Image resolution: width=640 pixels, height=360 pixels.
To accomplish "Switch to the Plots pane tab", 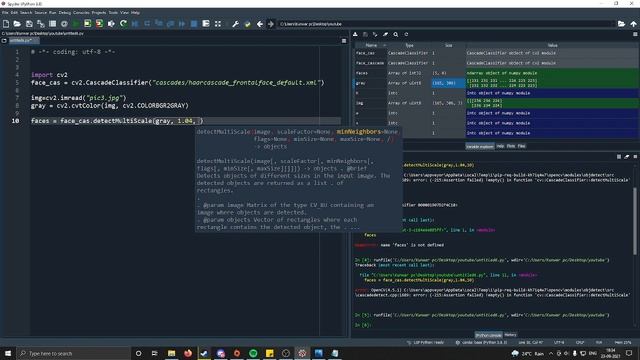I will pos(511,146).
